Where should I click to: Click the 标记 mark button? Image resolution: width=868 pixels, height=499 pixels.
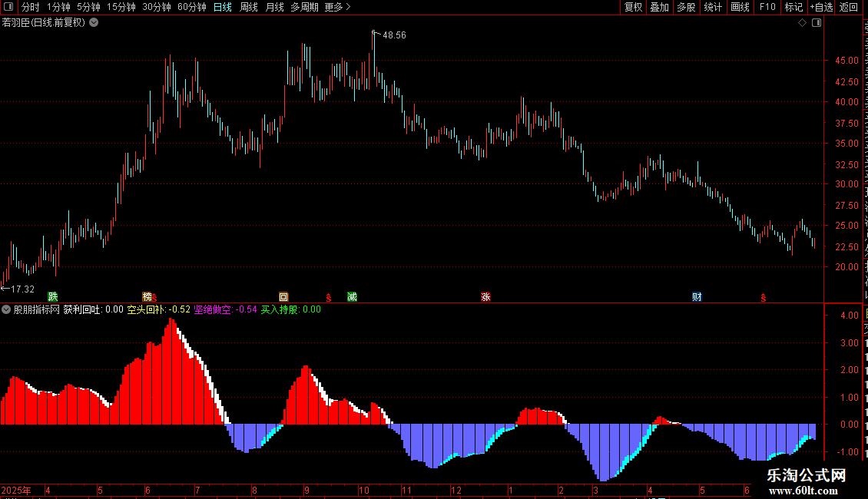(793, 7)
